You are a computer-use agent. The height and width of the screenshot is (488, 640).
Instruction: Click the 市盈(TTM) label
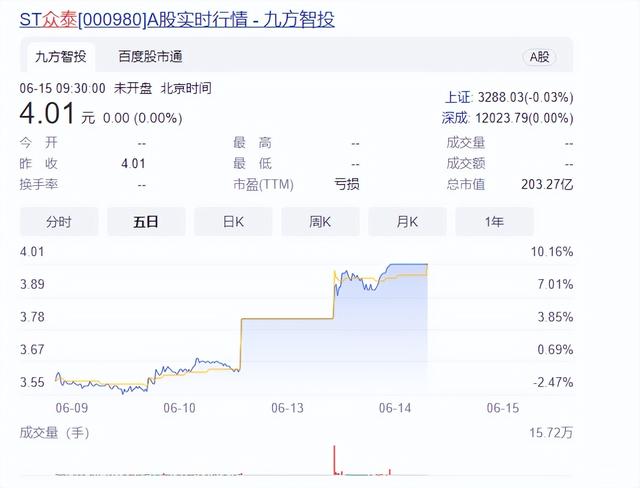(263, 184)
